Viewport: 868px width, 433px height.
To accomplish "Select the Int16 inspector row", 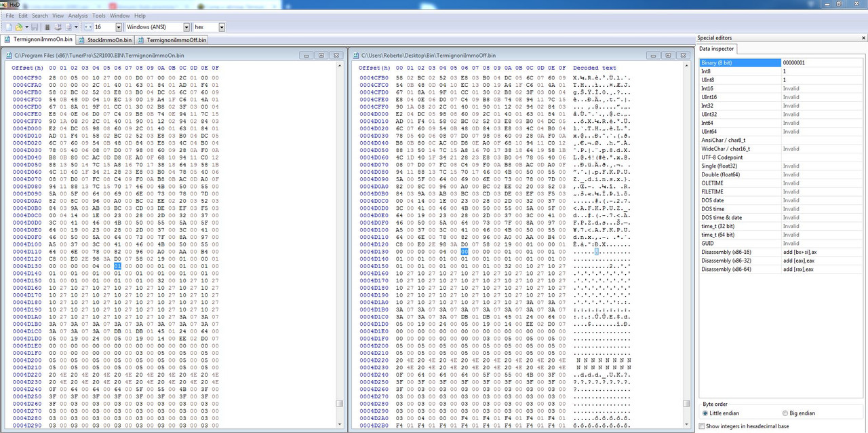I will click(x=782, y=88).
